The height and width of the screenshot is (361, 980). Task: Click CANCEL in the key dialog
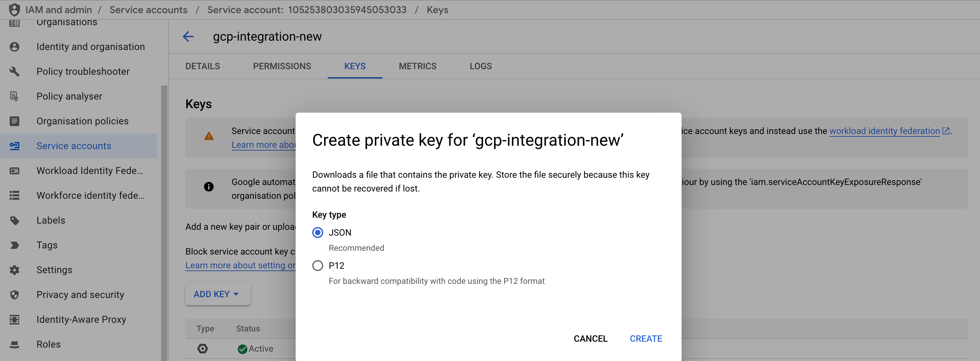point(590,339)
